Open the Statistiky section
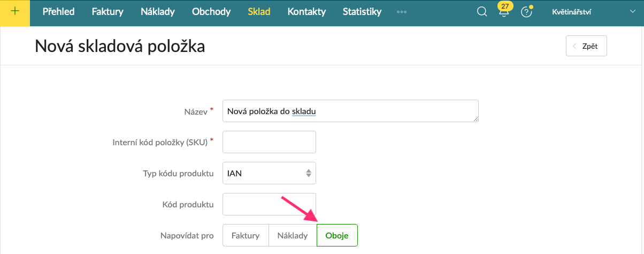The height and width of the screenshot is (254, 644). click(x=362, y=12)
